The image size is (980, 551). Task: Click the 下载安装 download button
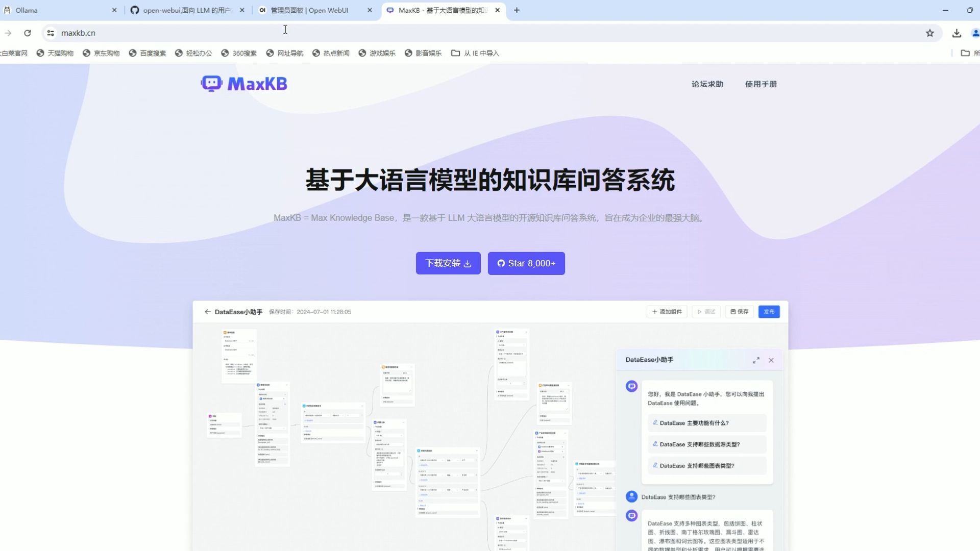(x=448, y=263)
